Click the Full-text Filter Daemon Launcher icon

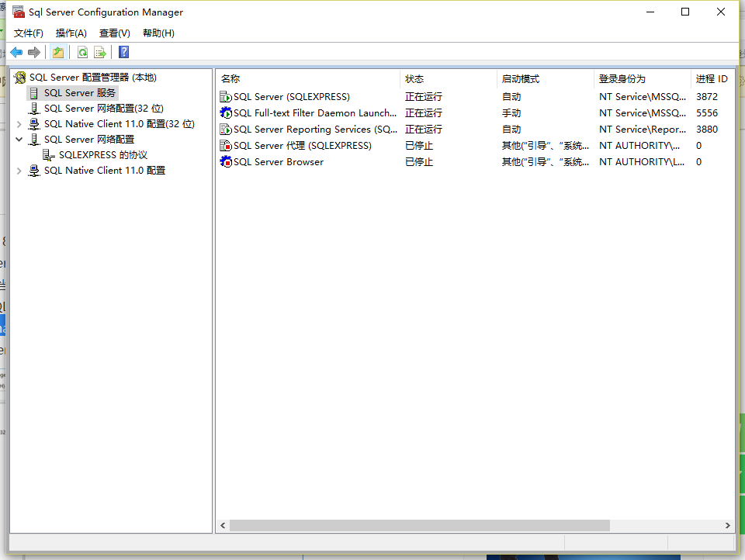point(226,113)
